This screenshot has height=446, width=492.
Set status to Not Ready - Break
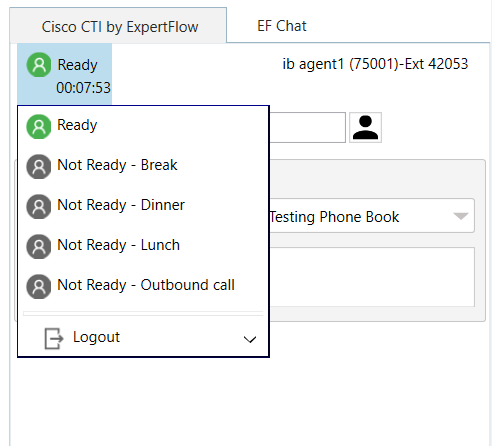tap(143, 166)
